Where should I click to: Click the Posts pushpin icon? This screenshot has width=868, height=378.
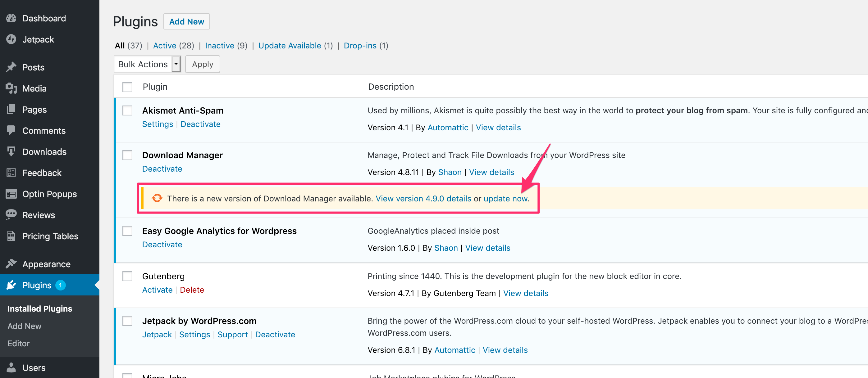coord(11,67)
